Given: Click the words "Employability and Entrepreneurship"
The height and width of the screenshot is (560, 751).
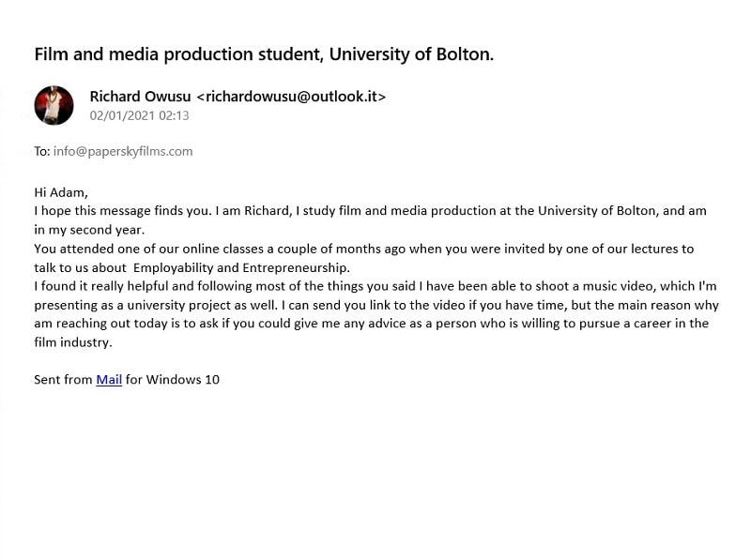Looking at the screenshot, I should coord(240,267).
